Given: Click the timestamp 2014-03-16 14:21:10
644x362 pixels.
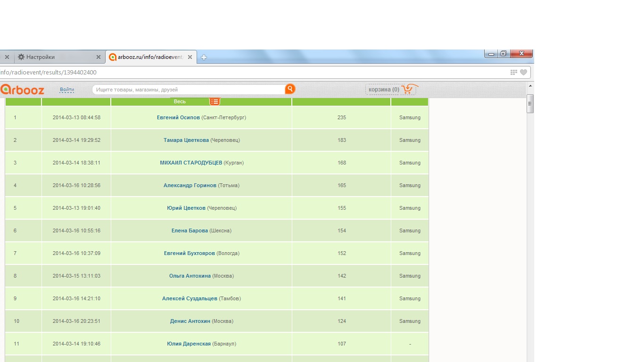Looking at the screenshot, I should 76,298.
